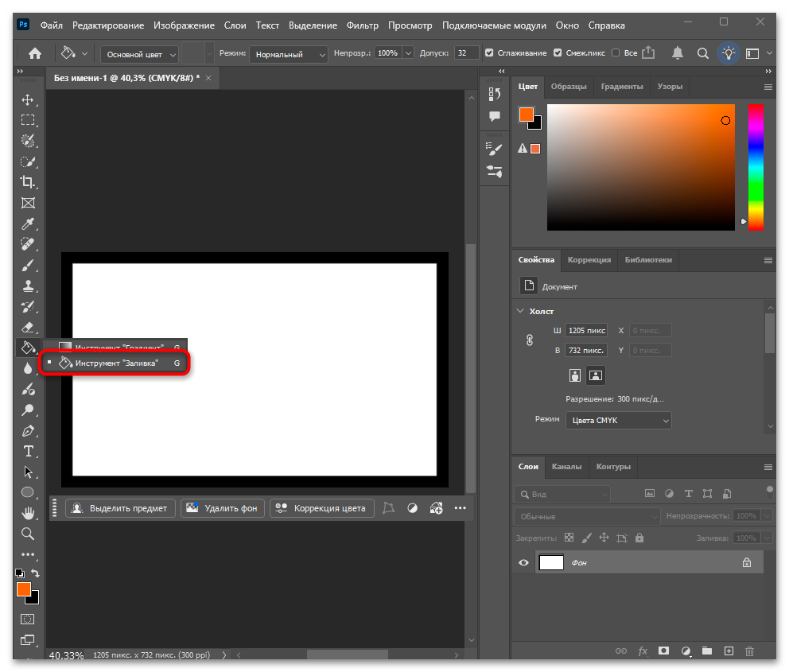Viewport: 789px width, 672px height.
Task: Select the Ellipse shape tool
Action: click(28, 492)
